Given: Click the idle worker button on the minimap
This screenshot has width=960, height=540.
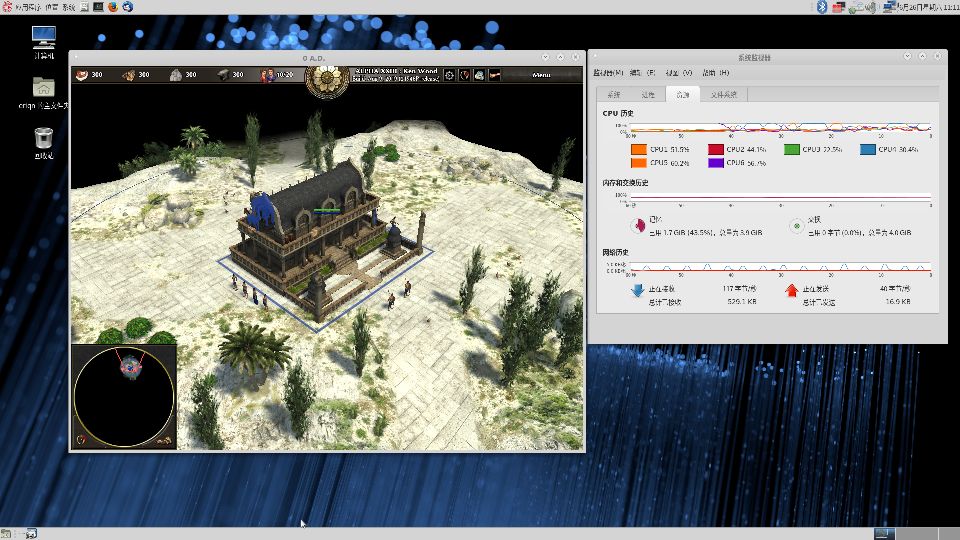Looking at the screenshot, I should tap(165, 440).
